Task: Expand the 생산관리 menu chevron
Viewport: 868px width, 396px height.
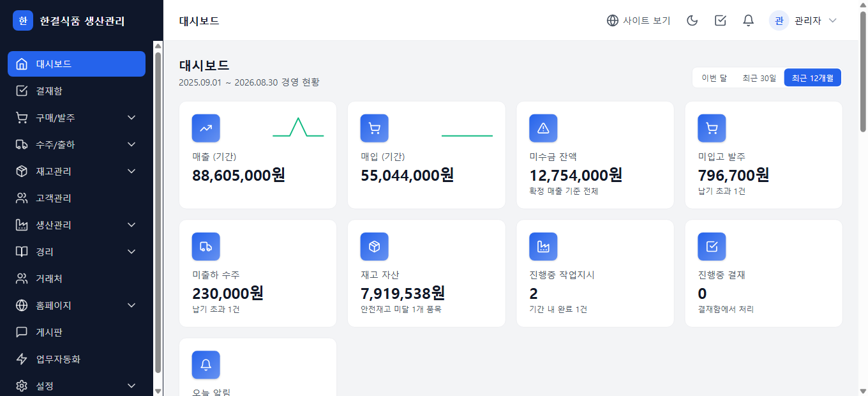Action: (x=131, y=225)
